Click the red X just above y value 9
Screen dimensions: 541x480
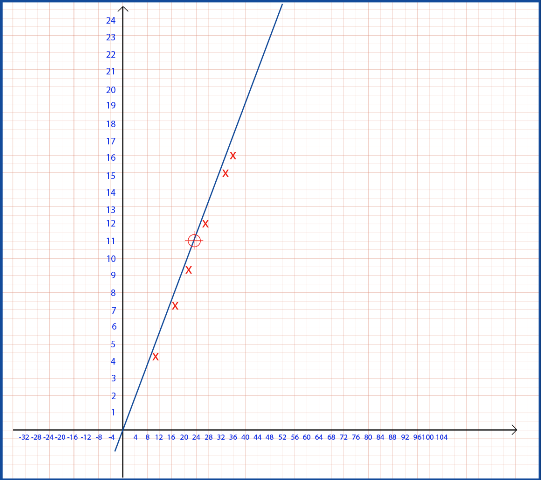click(x=188, y=270)
